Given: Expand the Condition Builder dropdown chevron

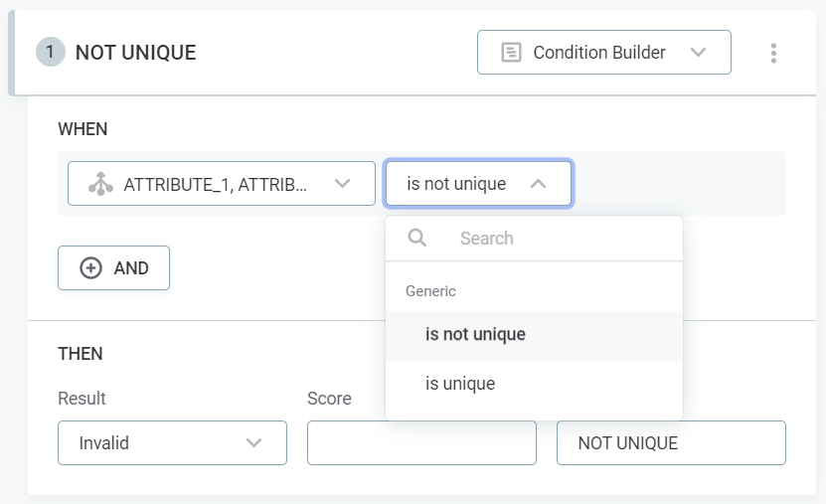Looking at the screenshot, I should (698, 53).
